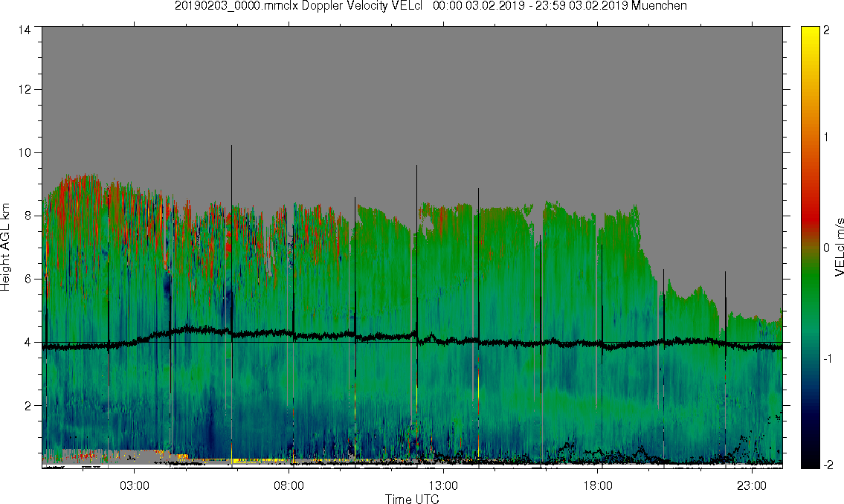Image resolution: width=844 pixels, height=504 pixels.
Task: Click the height axis label 12
Action: (x=25, y=89)
